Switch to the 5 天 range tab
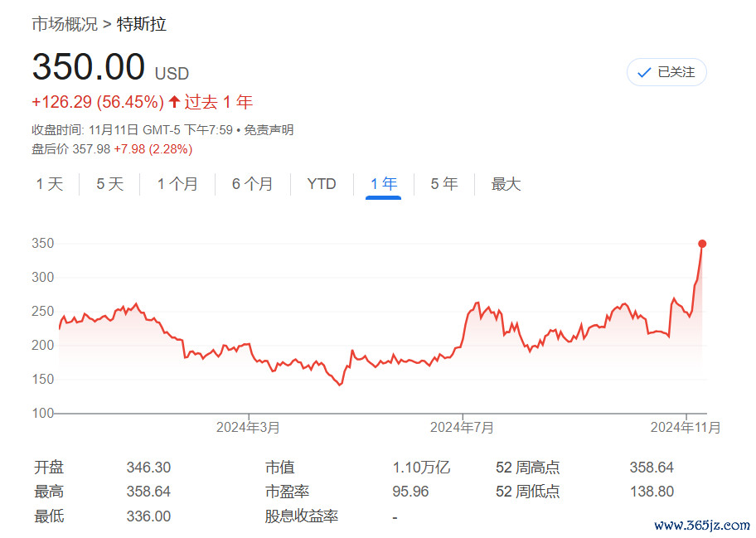 coord(110,184)
